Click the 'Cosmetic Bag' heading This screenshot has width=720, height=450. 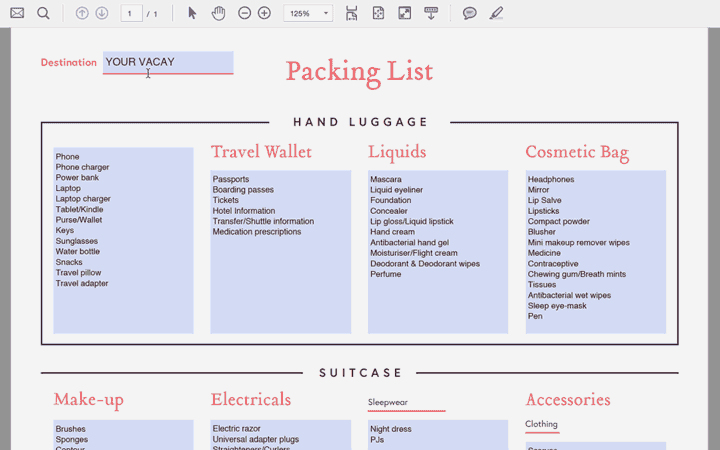point(577,152)
